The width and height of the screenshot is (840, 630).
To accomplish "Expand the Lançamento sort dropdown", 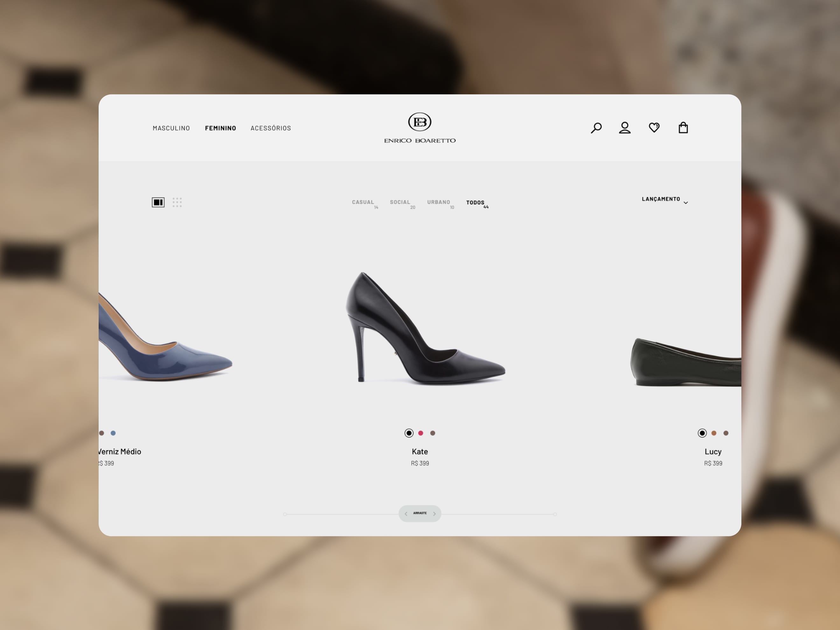I will click(x=661, y=199).
